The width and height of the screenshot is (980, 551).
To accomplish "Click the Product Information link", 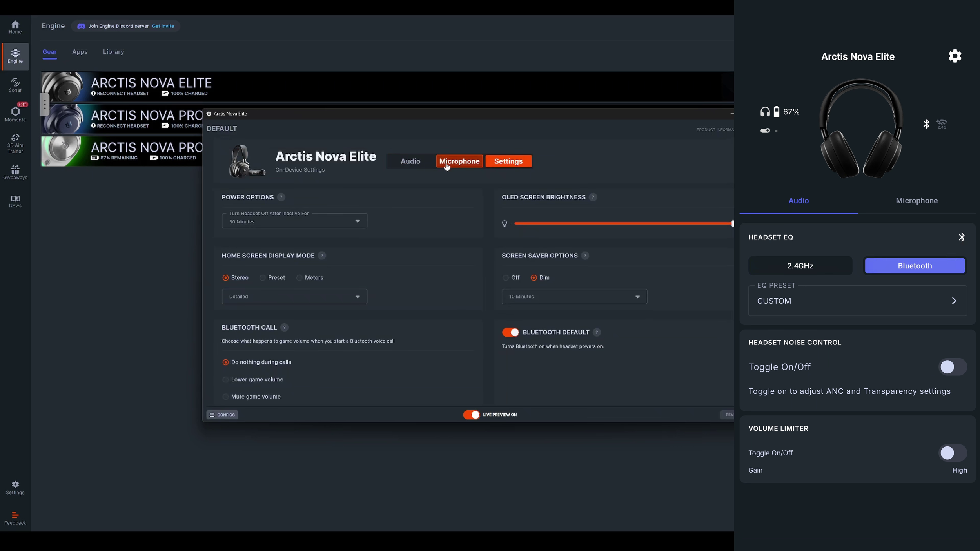I will tap(715, 130).
